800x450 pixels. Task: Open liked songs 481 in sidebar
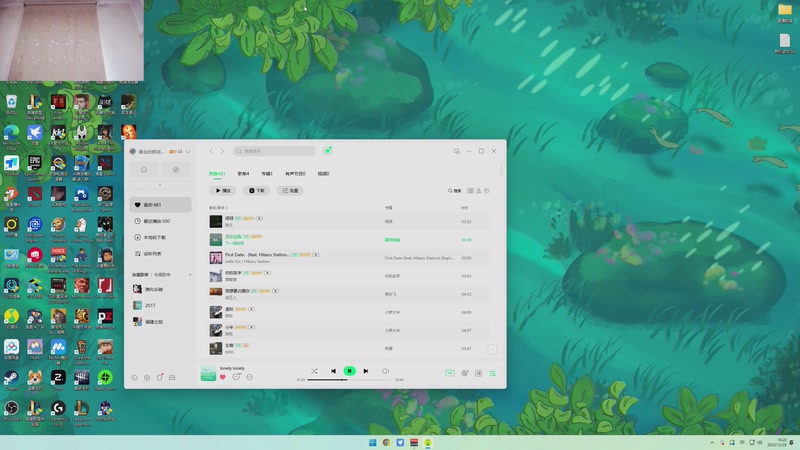(160, 205)
